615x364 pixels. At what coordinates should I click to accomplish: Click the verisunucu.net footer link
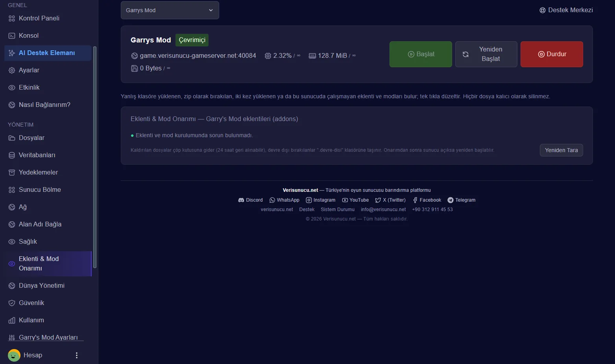[x=277, y=210]
